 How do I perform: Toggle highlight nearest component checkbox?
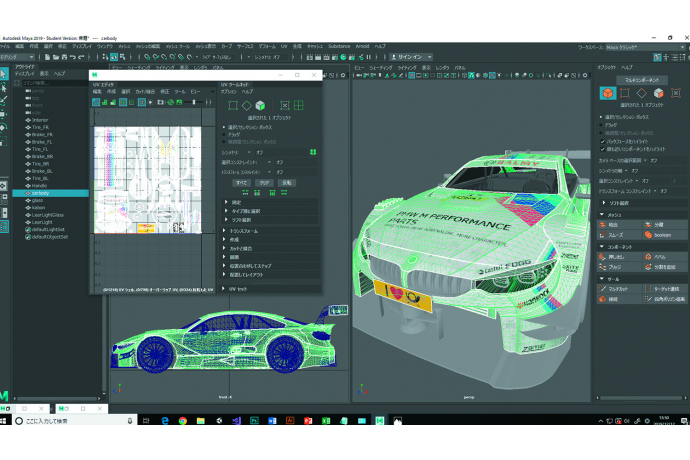602,149
